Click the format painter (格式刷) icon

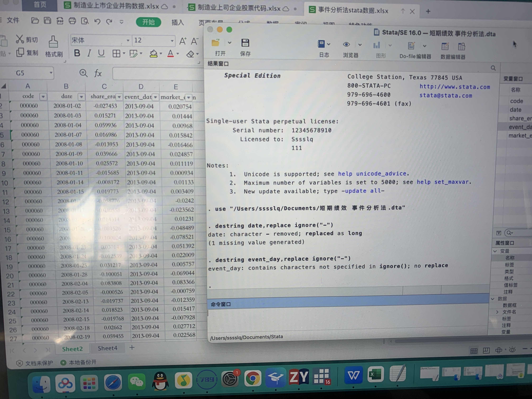[x=53, y=42]
